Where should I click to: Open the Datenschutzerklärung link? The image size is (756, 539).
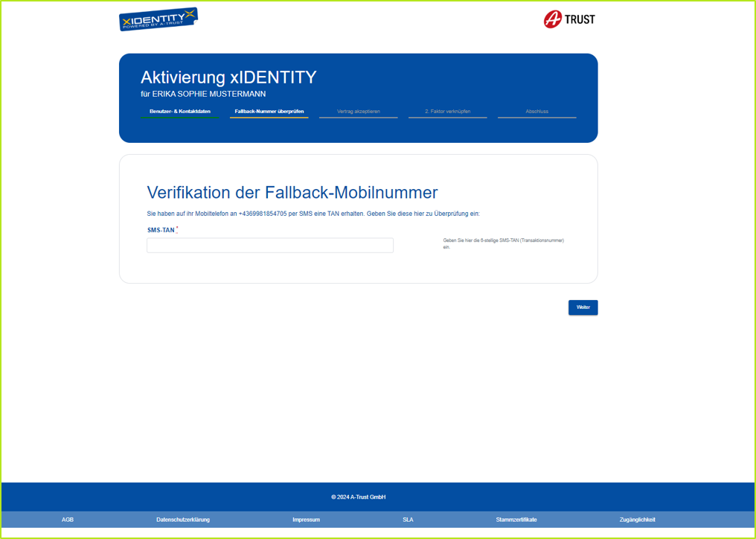pyautogui.click(x=182, y=520)
